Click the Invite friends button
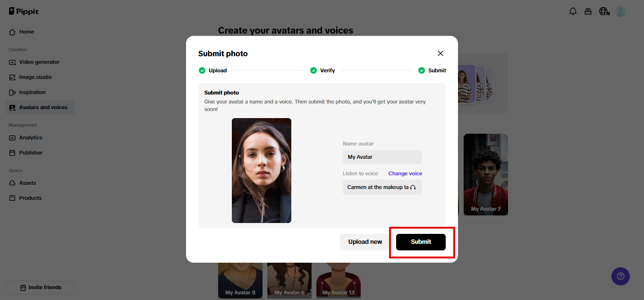 40,287
